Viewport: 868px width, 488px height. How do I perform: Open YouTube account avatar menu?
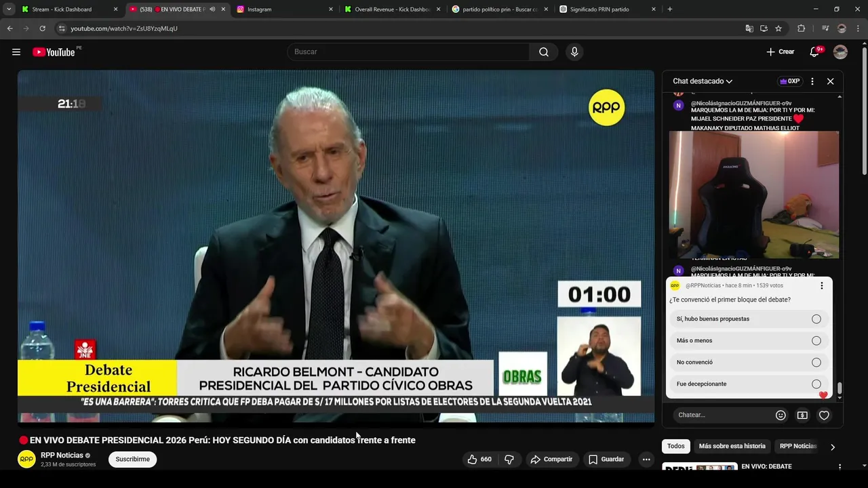tap(840, 52)
